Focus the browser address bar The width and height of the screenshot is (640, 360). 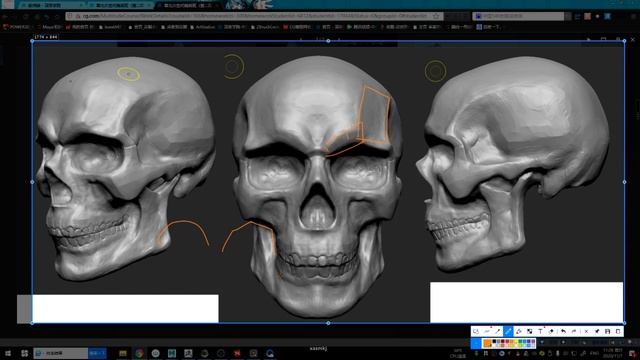click(253, 16)
